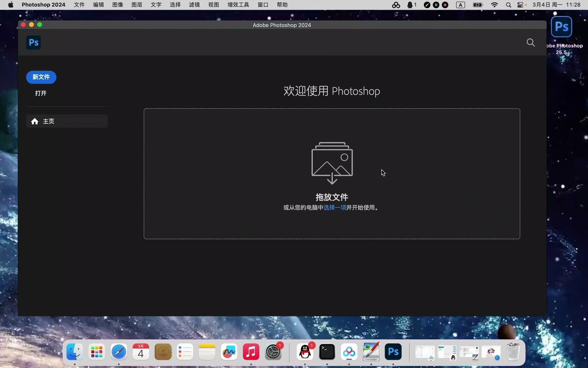Click 新文件 to create a new document

(41, 77)
